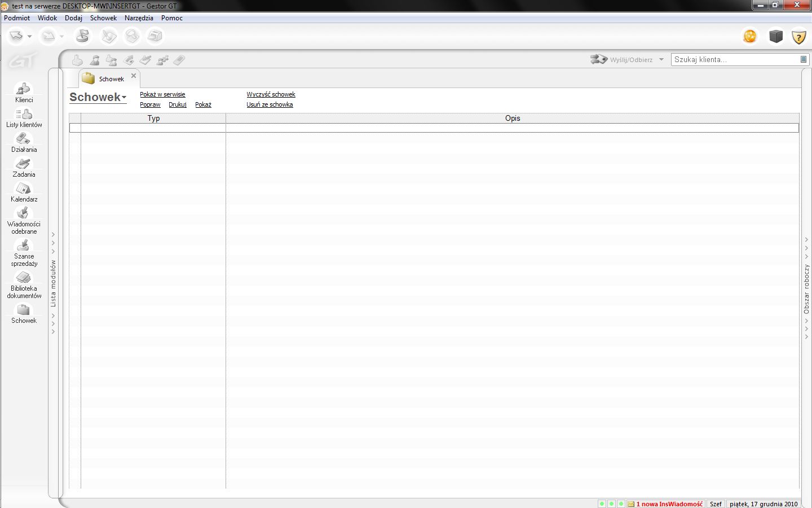The width and height of the screenshot is (812, 508).
Task: Click the single person secondary-toolbar icon
Action: tap(95, 60)
